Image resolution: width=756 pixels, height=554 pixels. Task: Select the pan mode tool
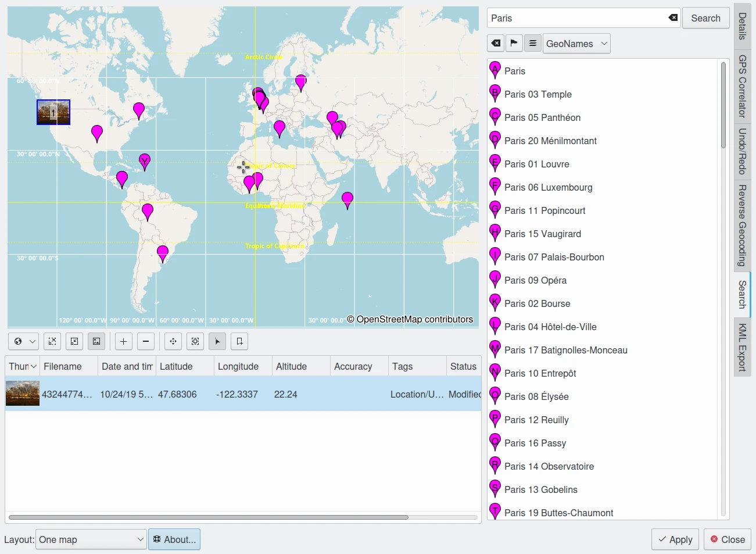173,341
